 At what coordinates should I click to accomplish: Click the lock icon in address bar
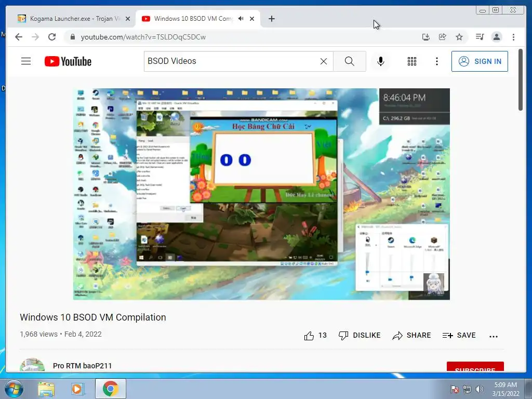[x=72, y=37]
